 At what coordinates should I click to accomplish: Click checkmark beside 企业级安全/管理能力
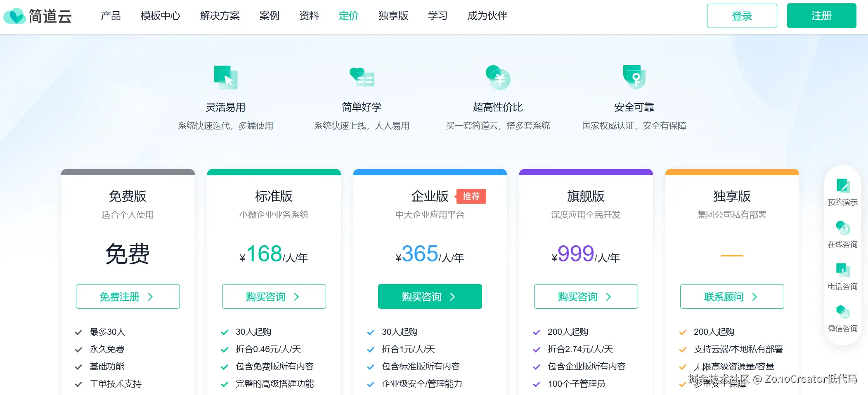tap(371, 384)
